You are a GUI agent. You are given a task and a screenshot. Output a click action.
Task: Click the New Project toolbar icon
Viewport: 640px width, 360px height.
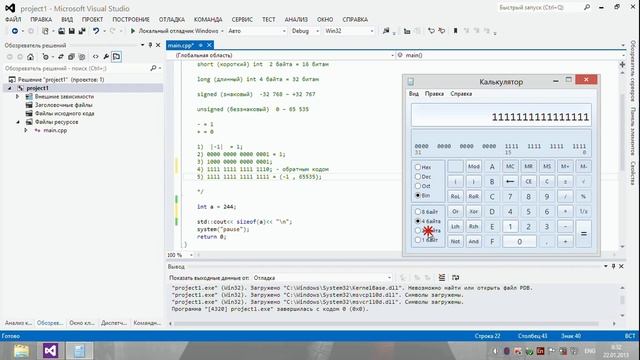click(45, 31)
